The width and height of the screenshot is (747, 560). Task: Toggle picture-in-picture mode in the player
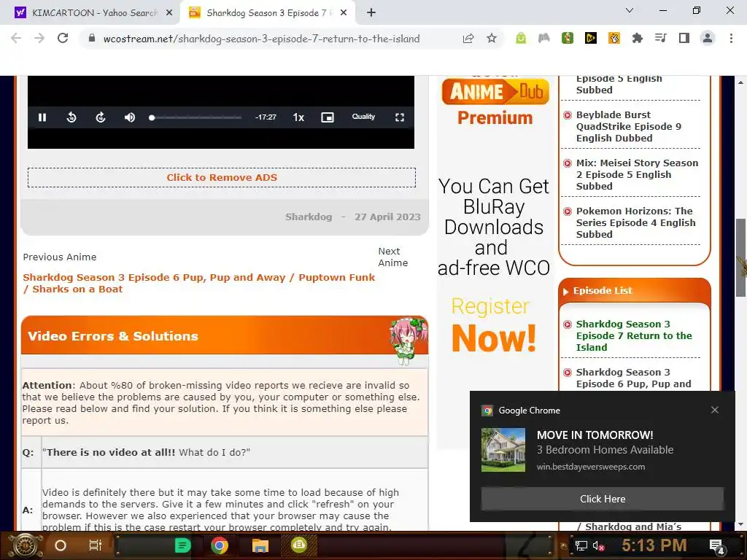coord(328,117)
